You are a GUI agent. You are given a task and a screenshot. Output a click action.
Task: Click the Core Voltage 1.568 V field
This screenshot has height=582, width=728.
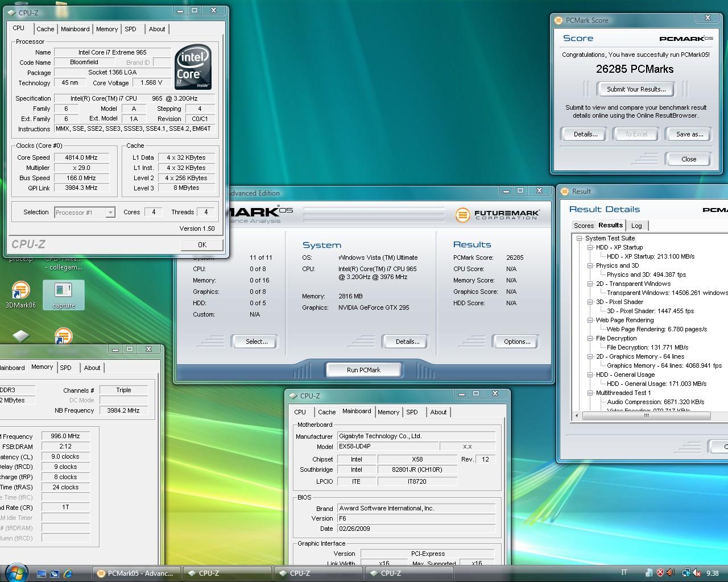(151, 82)
